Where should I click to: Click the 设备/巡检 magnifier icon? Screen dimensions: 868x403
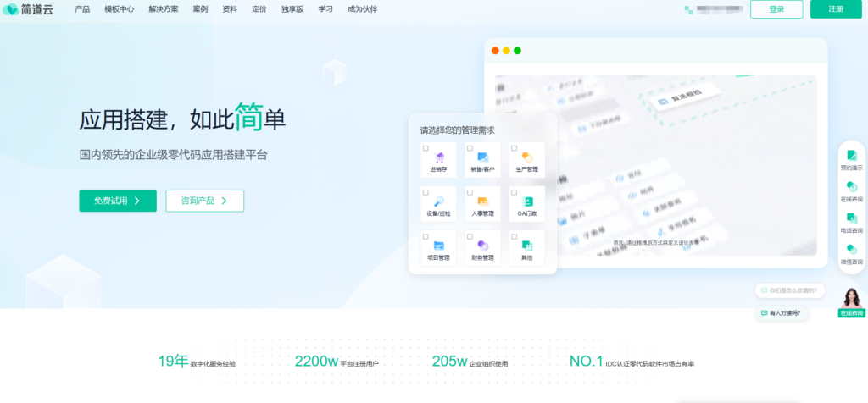click(438, 201)
